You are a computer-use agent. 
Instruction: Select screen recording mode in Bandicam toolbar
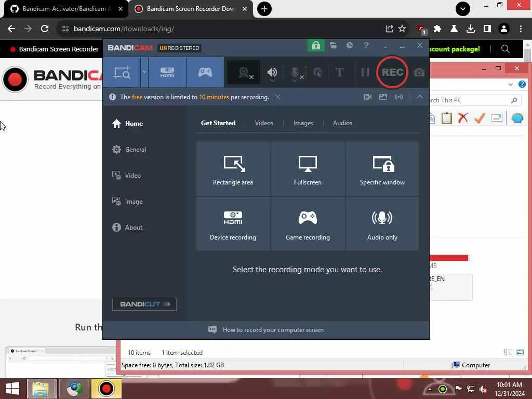tap(122, 72)
